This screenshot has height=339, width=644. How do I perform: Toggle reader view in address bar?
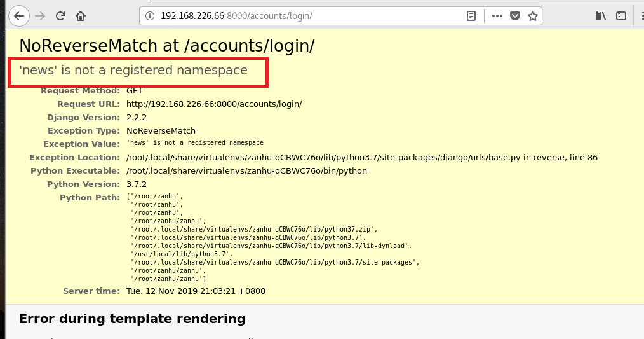point(471,16)
